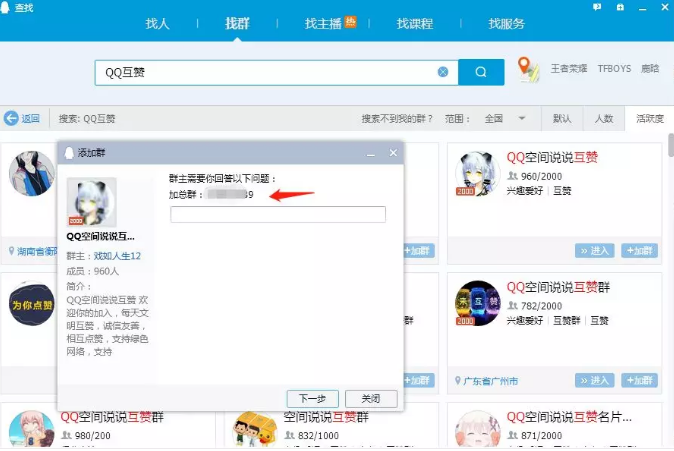Viewport: 674px width, 451px height.
Task: Click the QQ penguin icon in dialog title
Action: click(69, 153)
